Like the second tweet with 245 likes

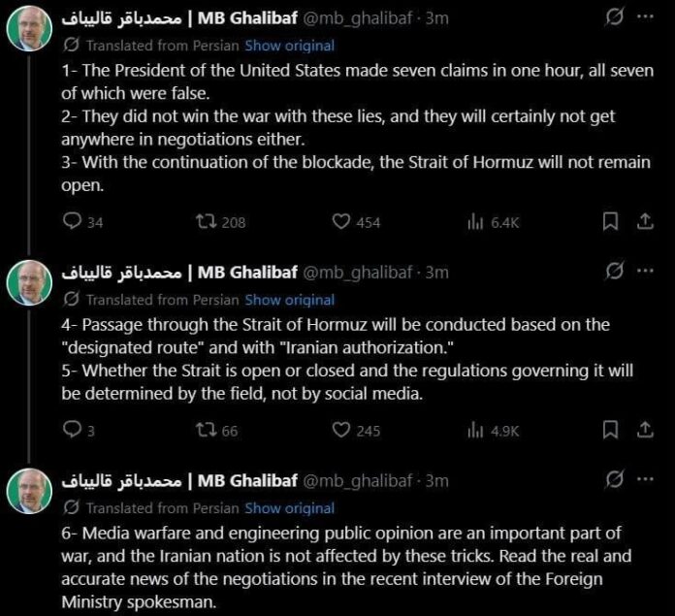(340, 430)
